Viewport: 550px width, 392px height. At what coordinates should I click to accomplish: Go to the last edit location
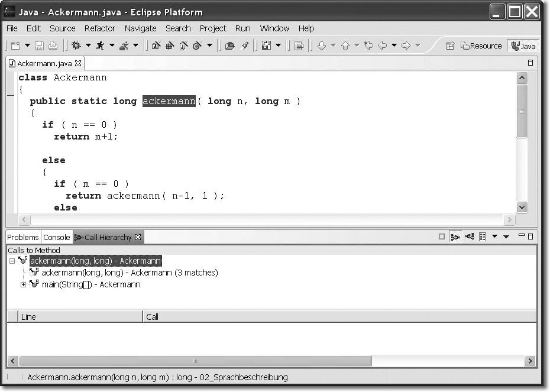point(368,46)
